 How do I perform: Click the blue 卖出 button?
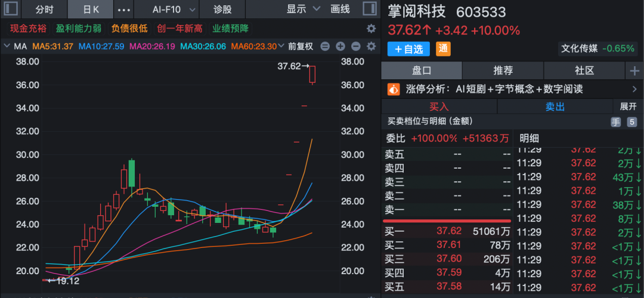pyautogui.click(x=555, y=107)
